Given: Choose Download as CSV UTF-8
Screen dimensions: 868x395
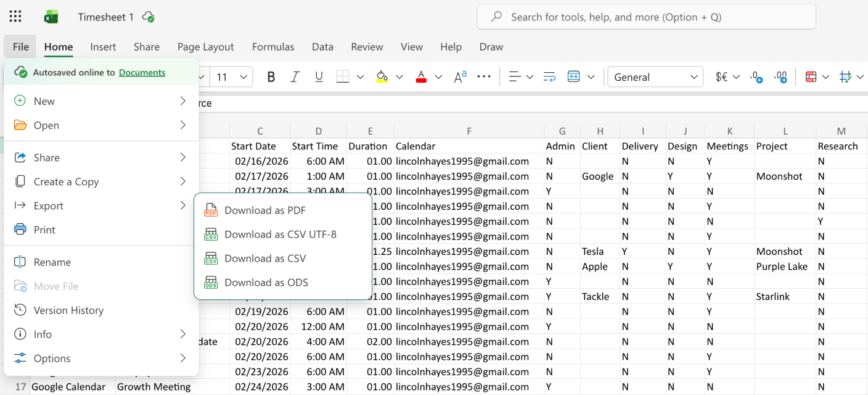Looking at the screenshot, I should click(x=280, y=235).
